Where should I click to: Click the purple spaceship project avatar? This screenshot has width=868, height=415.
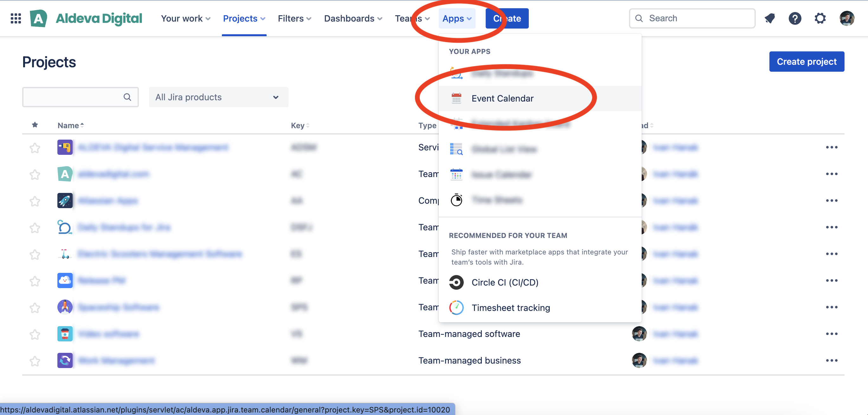coord(65,307)
